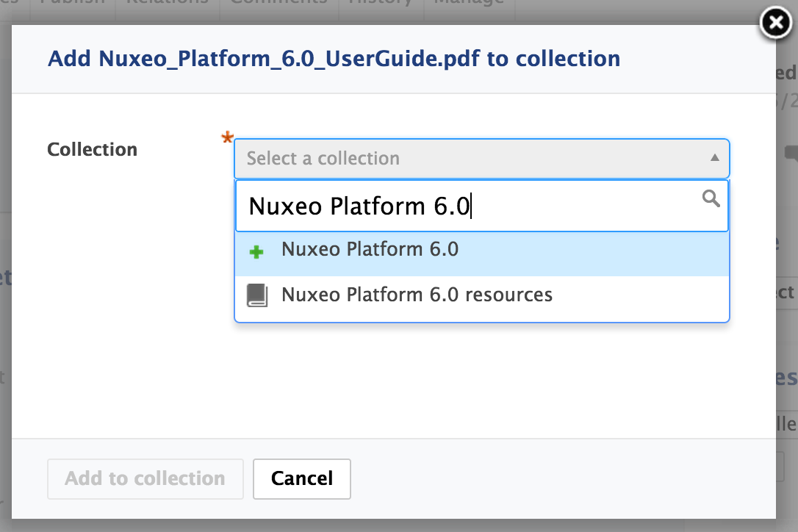The width and height of the screenshot is (798, 532).
Task: Open the Select a collection dropdown
Action: pos(481,158)
